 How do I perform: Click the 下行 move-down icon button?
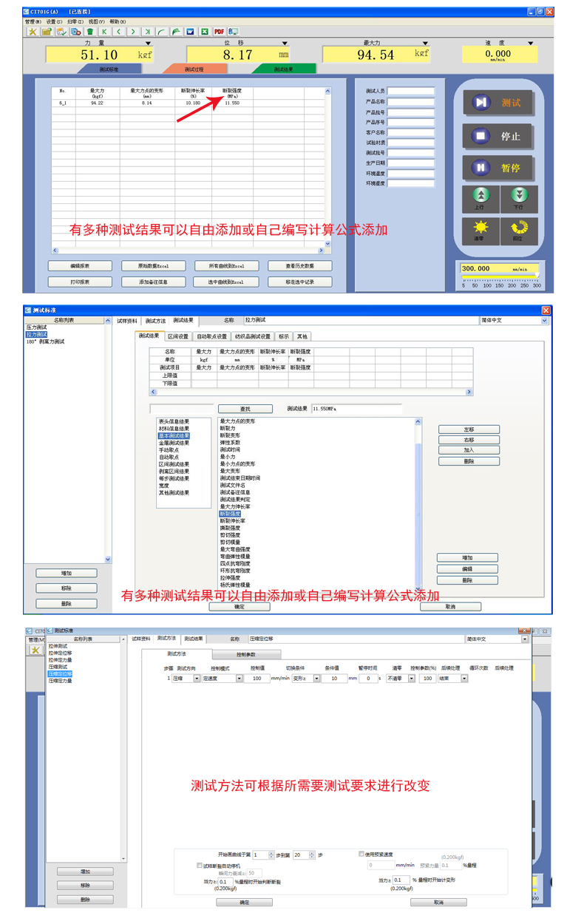click(x=519, y=198)
